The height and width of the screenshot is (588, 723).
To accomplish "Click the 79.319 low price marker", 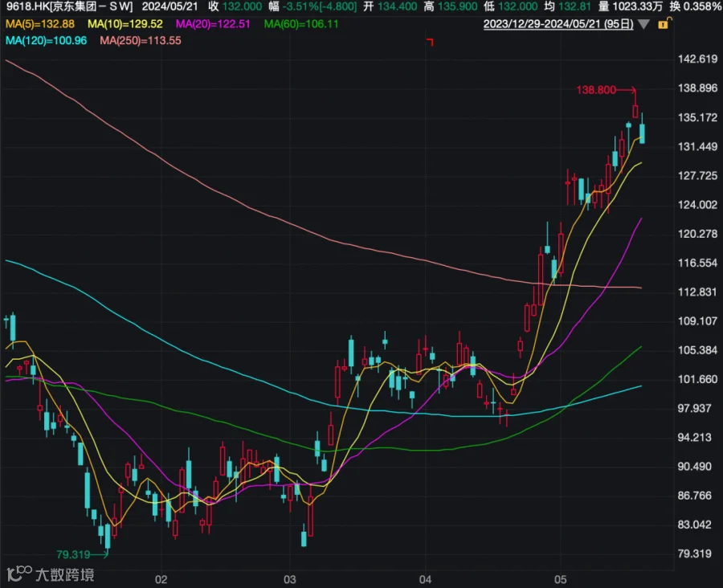I will [x=73, y=554].
